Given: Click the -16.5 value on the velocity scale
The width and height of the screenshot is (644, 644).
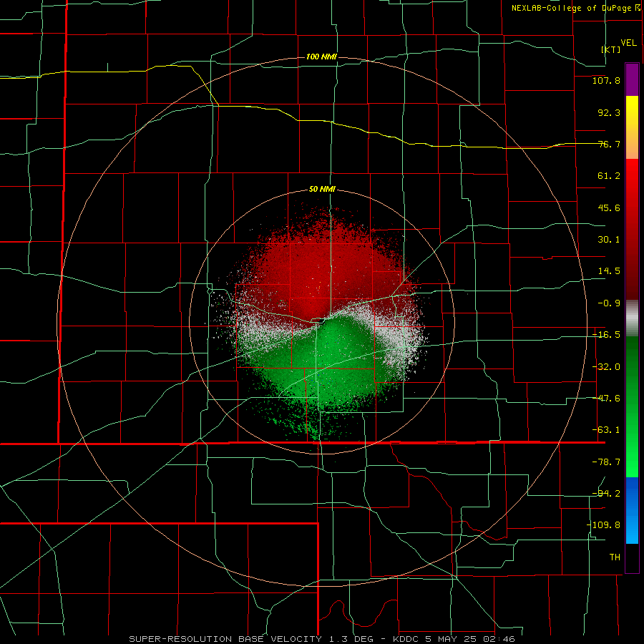Looking at the screenshot, I should [606, 335].
